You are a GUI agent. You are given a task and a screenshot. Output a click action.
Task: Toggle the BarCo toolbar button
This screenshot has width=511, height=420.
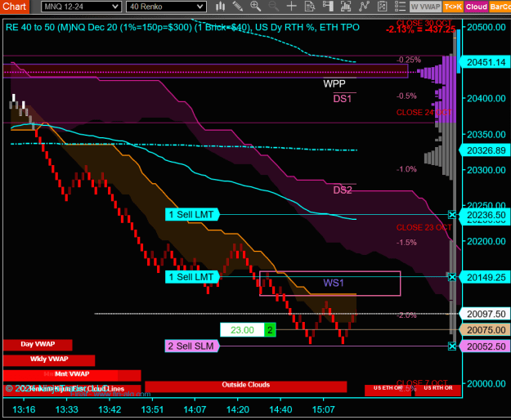pyautogui.click(x=500, y=7)
